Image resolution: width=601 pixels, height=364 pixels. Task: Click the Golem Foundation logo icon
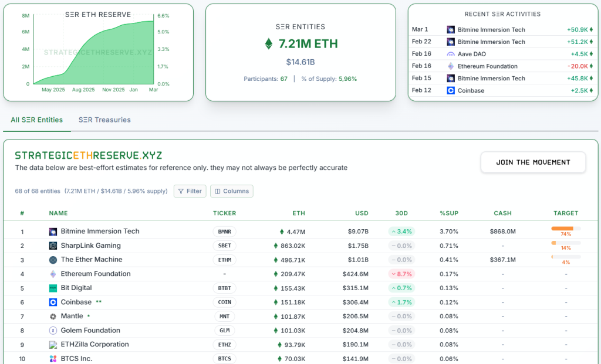click(53, 331)
